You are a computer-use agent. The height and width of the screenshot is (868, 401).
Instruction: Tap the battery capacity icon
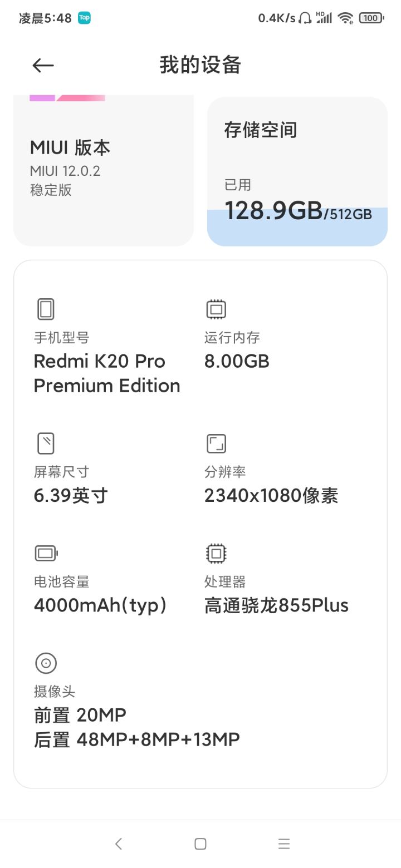point(46,553)
